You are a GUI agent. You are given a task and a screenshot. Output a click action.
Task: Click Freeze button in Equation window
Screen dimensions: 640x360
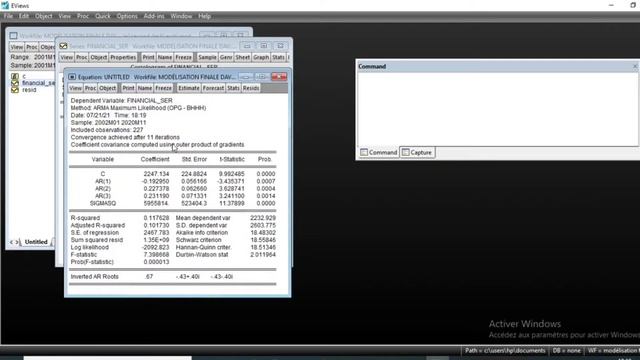pos(163,88)
